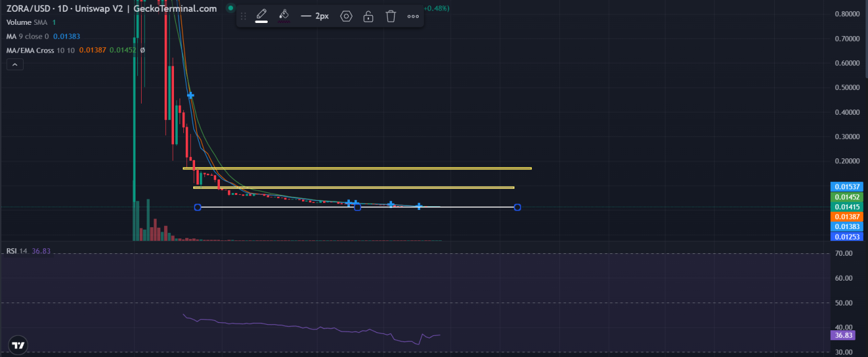Image resolution: width=868 pixels, height=357 pixels.
Task: Click the 0.50000 price axis label
Action: coord(849,88)
